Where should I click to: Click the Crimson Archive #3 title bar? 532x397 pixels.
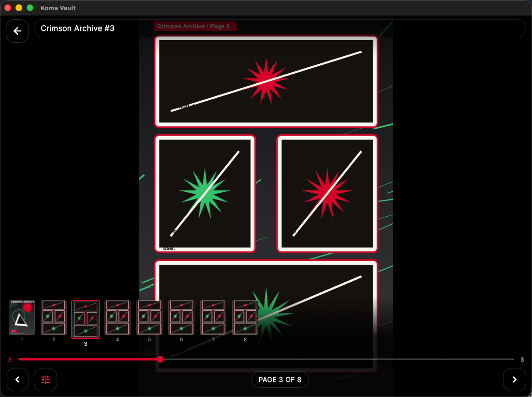[280, 28]
